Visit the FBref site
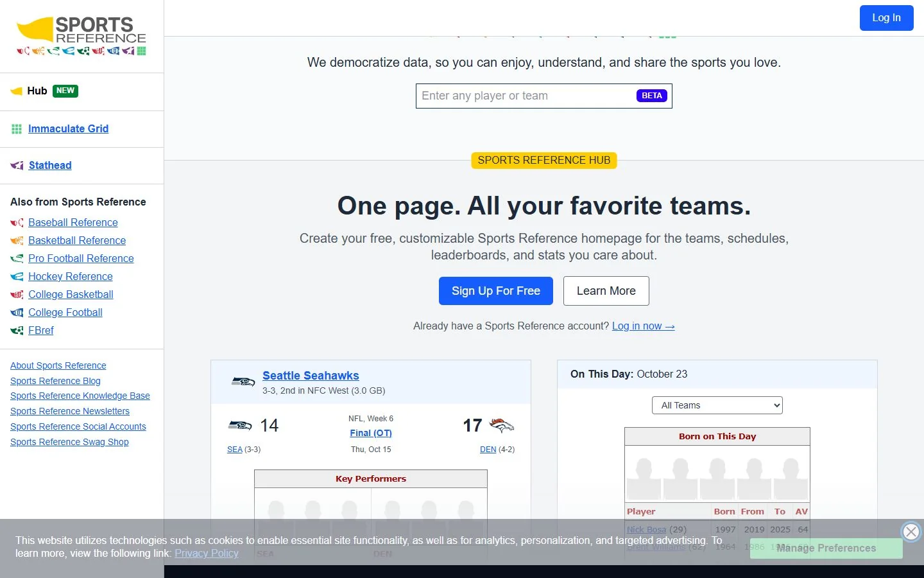The height and width of the screenshot is (578, 924). pos(41,331)
